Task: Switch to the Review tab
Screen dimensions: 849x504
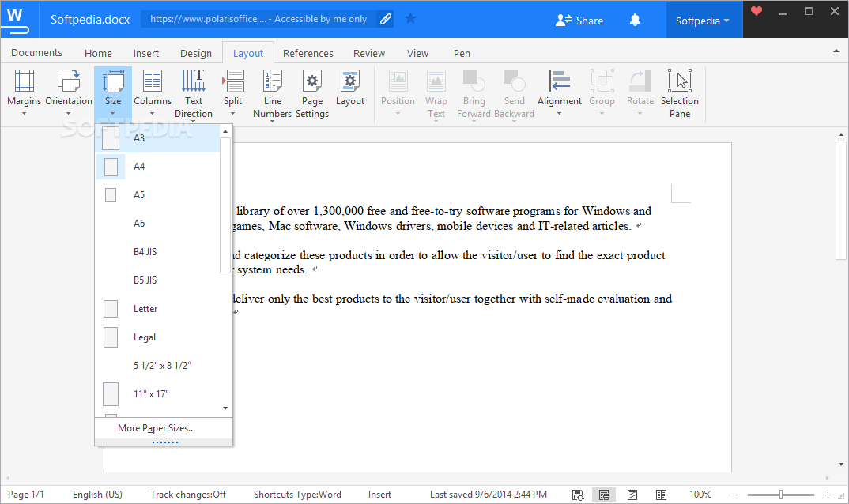Action: click(368, 53)
